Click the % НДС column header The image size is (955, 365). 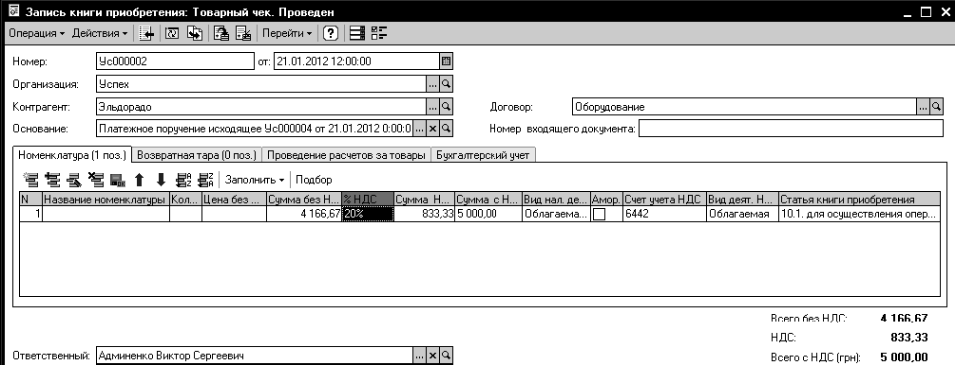[368, 200]
